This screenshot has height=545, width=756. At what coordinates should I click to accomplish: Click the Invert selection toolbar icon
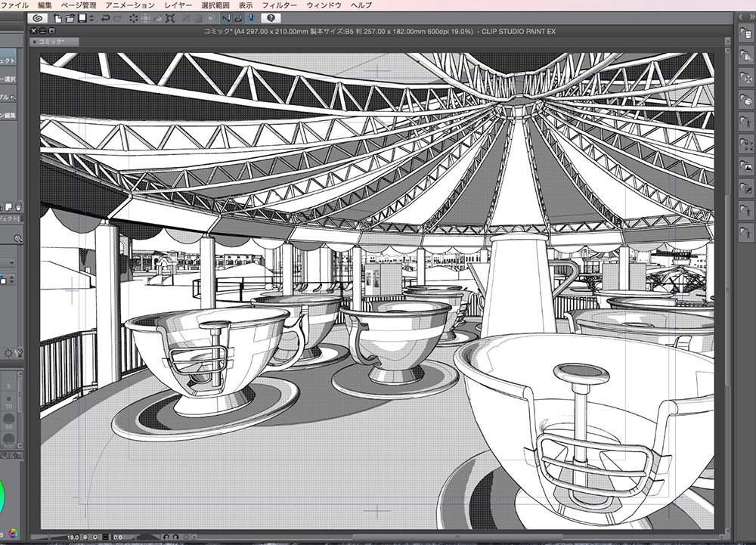[197, 18]
